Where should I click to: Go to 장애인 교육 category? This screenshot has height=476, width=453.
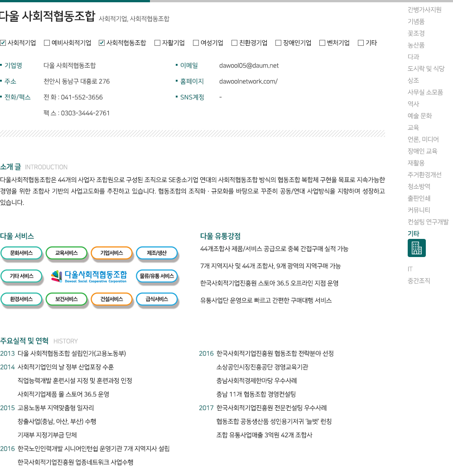422,151
